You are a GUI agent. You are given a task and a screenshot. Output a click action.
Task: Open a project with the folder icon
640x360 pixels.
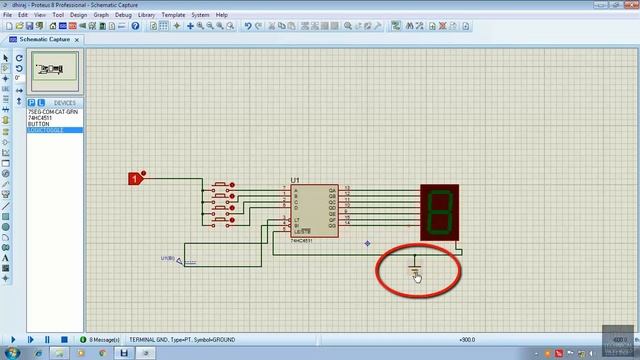click(x=19, y=26)
